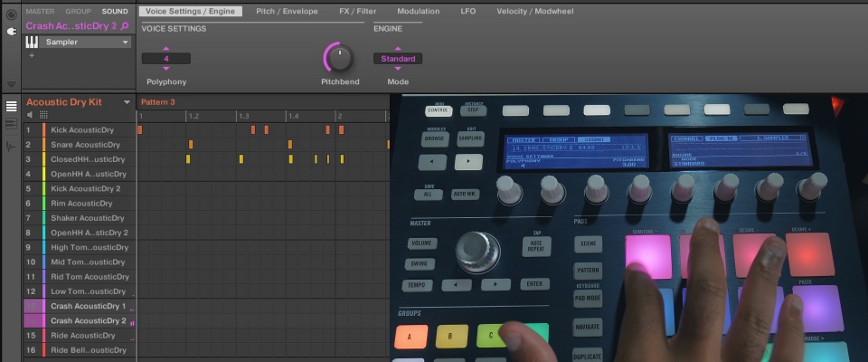Select the GROUP tab
The width and height of the screenshot is (868, 362).
point(78,11)
